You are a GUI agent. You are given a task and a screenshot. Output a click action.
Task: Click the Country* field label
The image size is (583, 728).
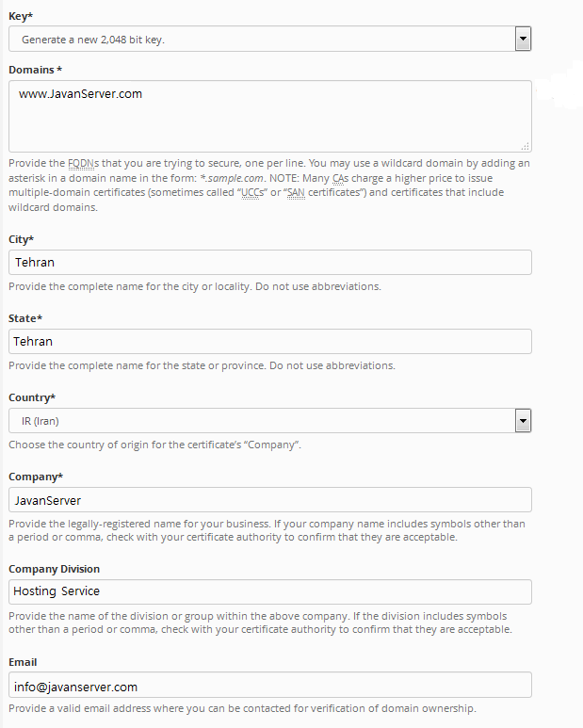coord(31,397)
